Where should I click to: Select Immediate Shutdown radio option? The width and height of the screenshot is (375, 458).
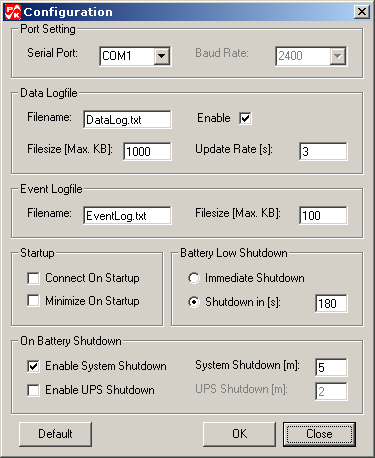click(194, 278)
